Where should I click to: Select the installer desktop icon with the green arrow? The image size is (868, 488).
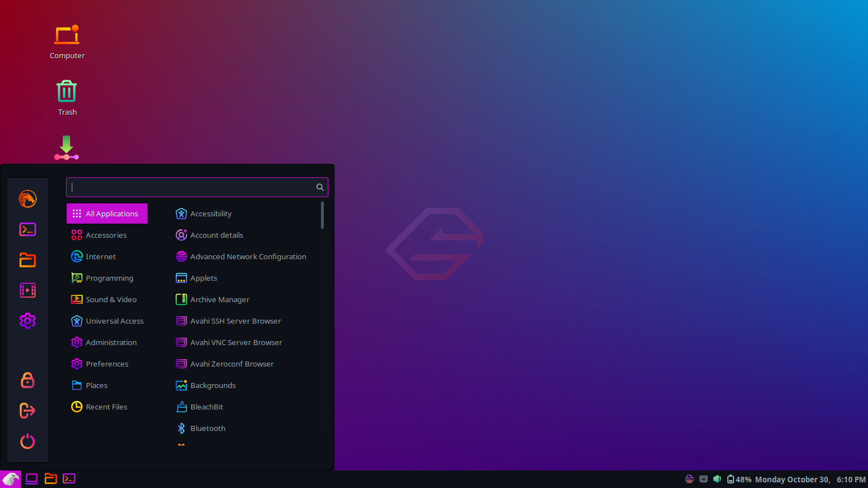(67, 148)
